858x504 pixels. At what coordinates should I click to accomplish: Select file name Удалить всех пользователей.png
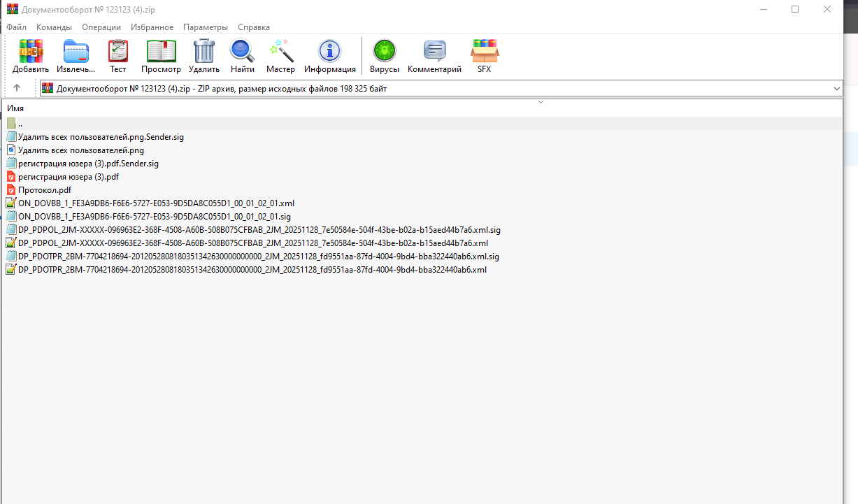pyautogui.click(x=81, y=150)
